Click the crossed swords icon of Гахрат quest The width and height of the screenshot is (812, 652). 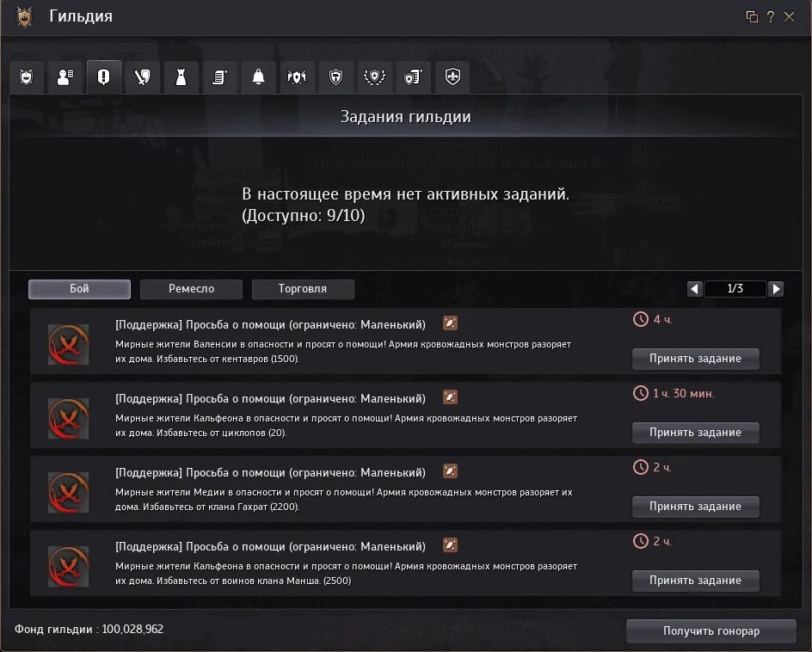pos(68,493)
